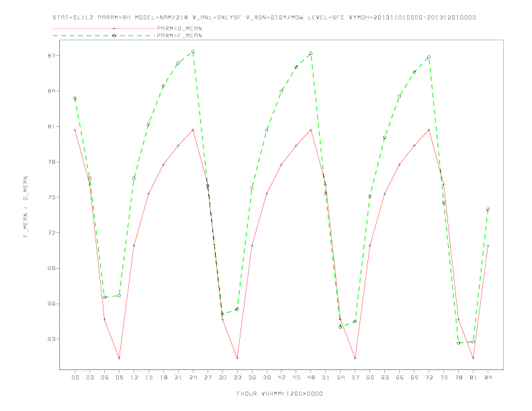Click the y-axis tick label 75
The width and height of the screenshot is (532, 411).
tap(51, 197)
